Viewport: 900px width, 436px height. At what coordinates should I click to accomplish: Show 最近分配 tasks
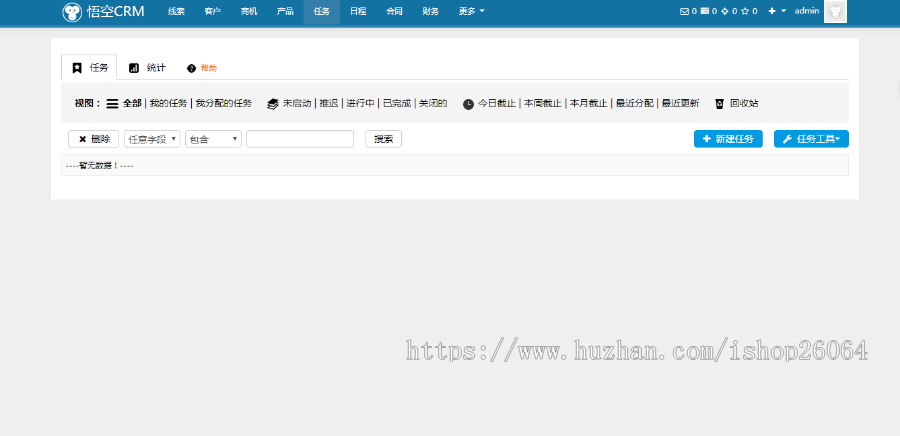[x=634, y=103]
